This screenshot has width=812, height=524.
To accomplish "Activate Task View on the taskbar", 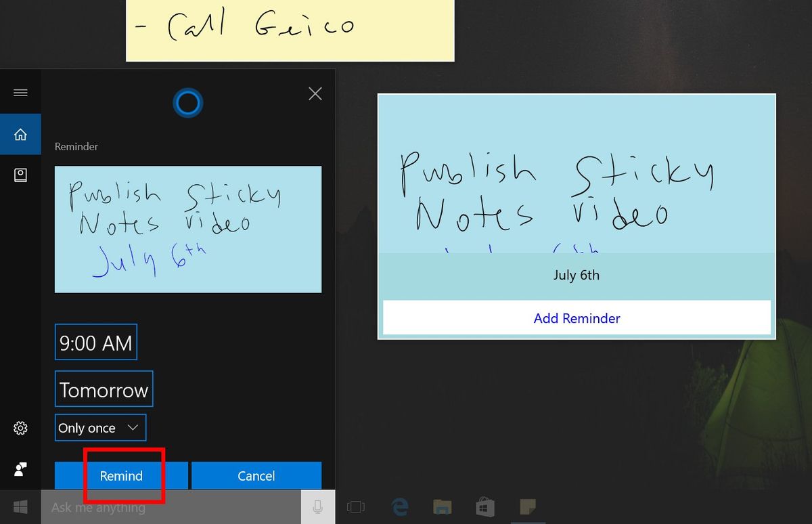I will click(356, 506).
